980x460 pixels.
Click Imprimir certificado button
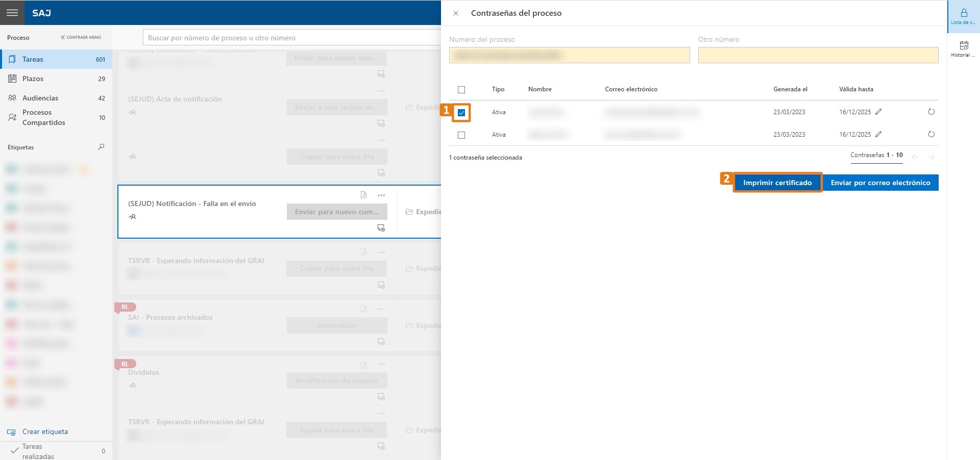[777, 183]
